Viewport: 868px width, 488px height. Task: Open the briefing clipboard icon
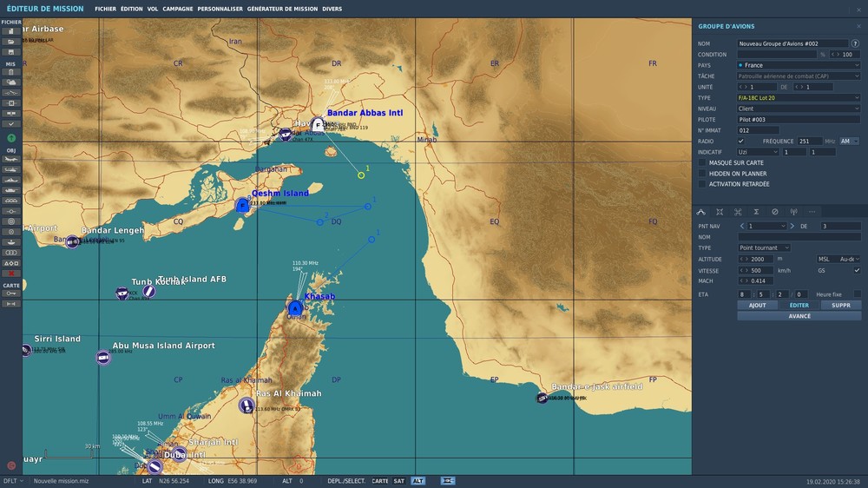11,72
